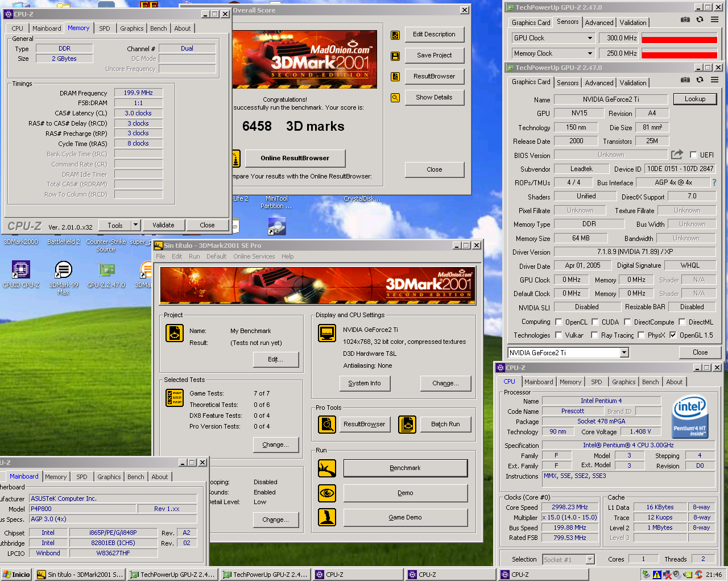Toggle DirectCompute checkbox

[x=627, y=322]
